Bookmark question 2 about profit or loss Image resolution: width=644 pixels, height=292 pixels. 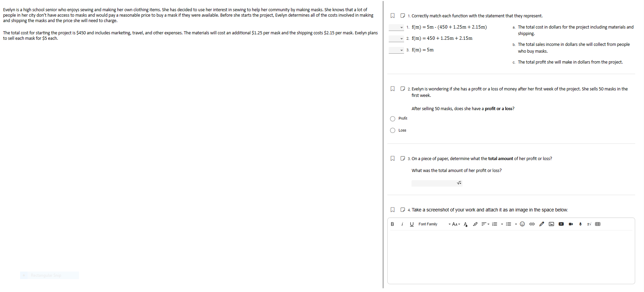pos(392,89)
